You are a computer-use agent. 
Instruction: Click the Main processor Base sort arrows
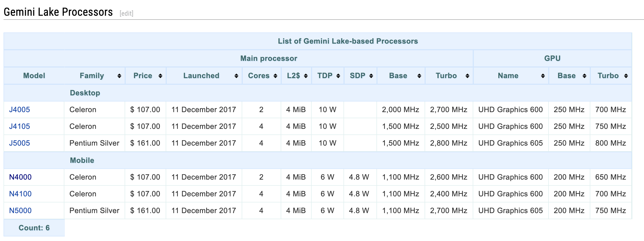click(x=419, y=76)
